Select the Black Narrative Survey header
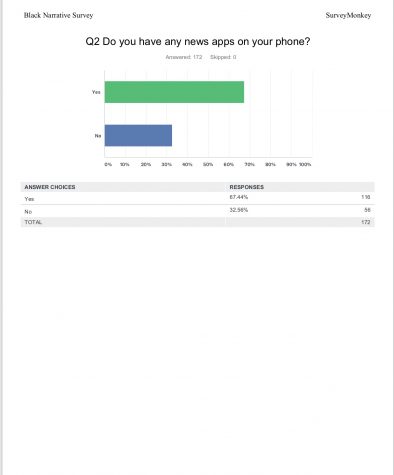This screenshot has height=475, width=394. click(58, 15)
